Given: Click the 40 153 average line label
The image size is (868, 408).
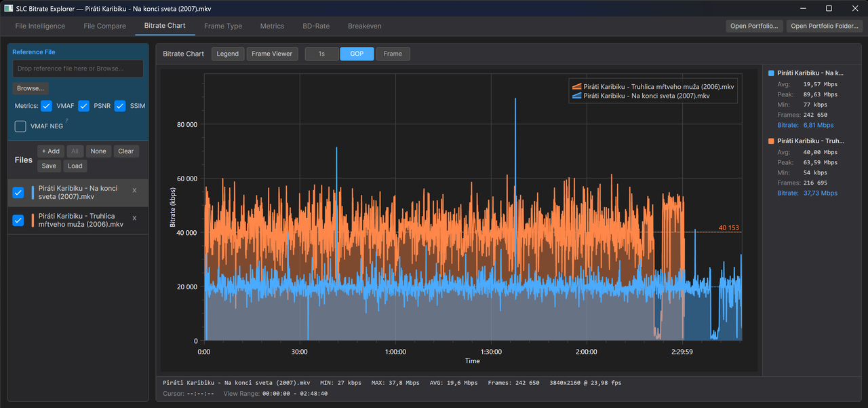Looking at the screenshot, I should (x=728, y=227).
